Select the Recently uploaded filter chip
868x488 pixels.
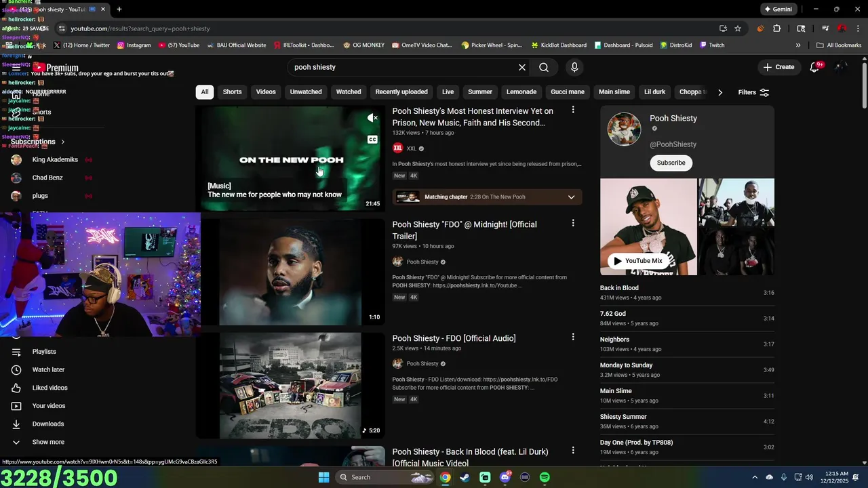401,91
